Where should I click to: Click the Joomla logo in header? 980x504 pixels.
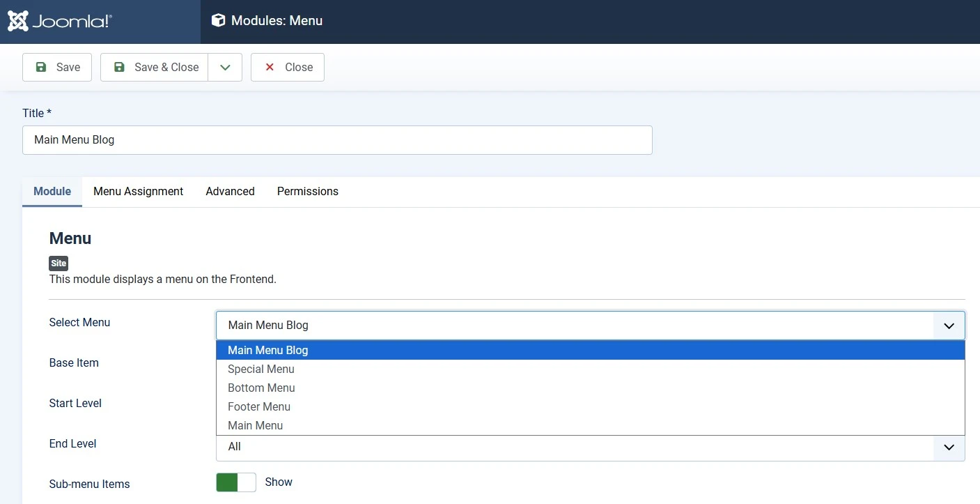point(60,21)
